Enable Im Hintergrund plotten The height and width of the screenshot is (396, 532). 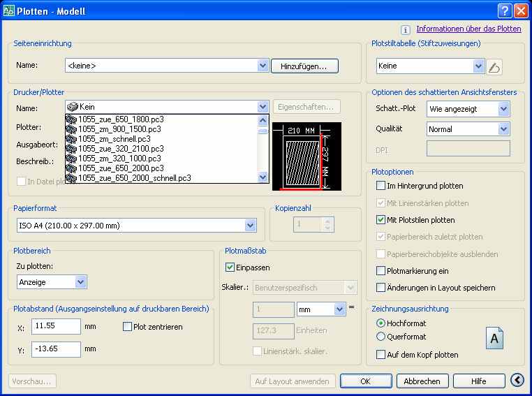click(x=380, y=186)
